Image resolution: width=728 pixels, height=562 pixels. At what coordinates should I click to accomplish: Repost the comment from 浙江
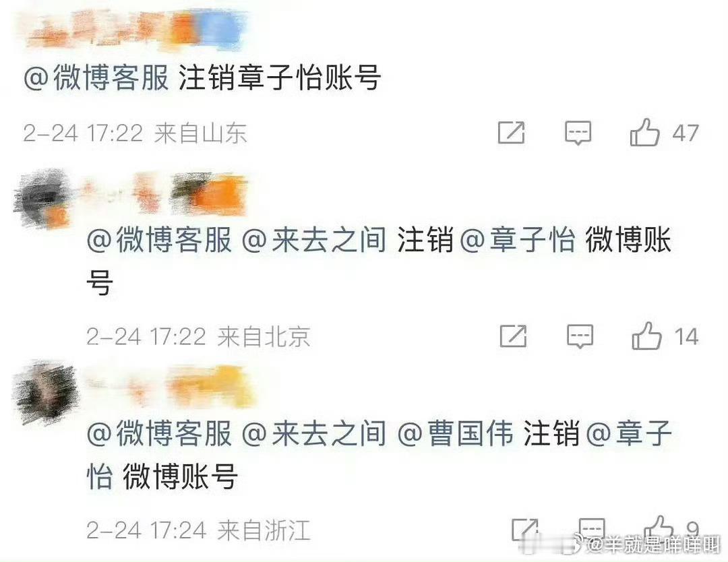524,530
